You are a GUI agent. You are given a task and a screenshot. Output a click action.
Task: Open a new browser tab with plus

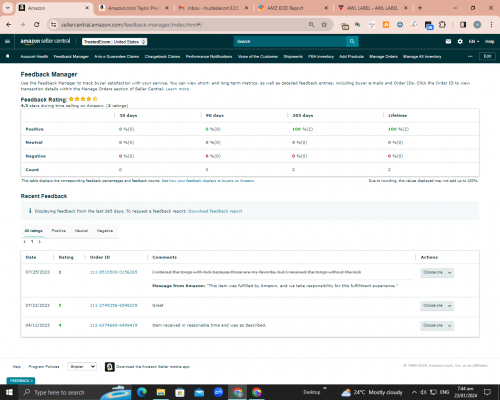[x=420, y=8]
